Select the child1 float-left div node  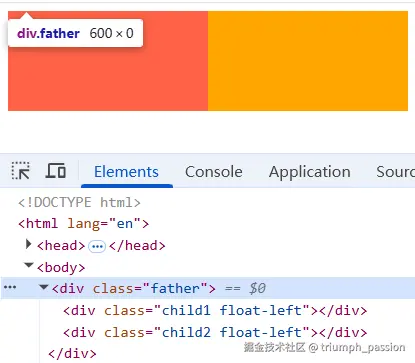(x=215, y=311)
